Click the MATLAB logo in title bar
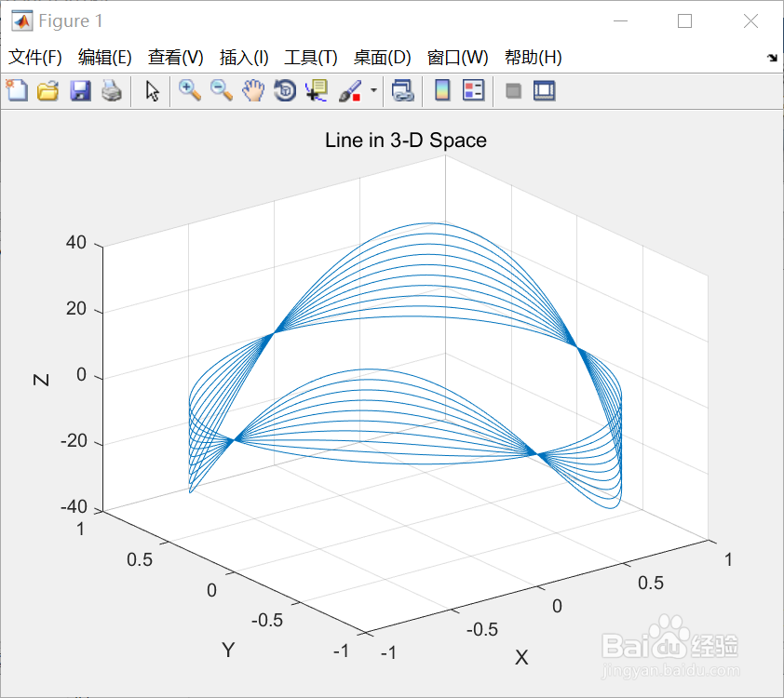 click(21, 21)
